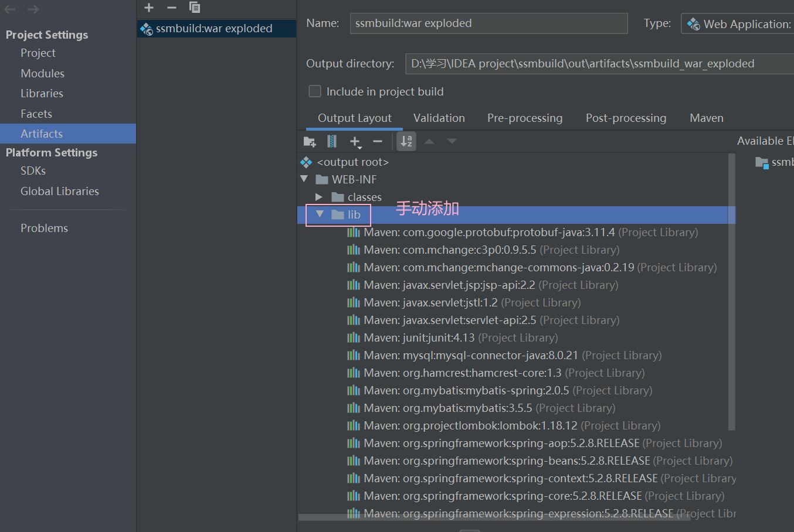Collapse the lib folder node
Viewport: 794px width, 532px height.
(x=320, y=214)
